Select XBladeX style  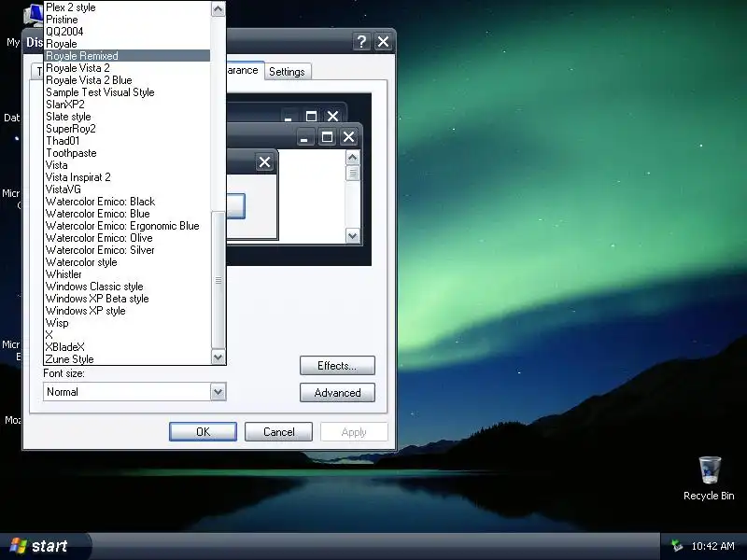pyautogui.click(x=127, y=347)
